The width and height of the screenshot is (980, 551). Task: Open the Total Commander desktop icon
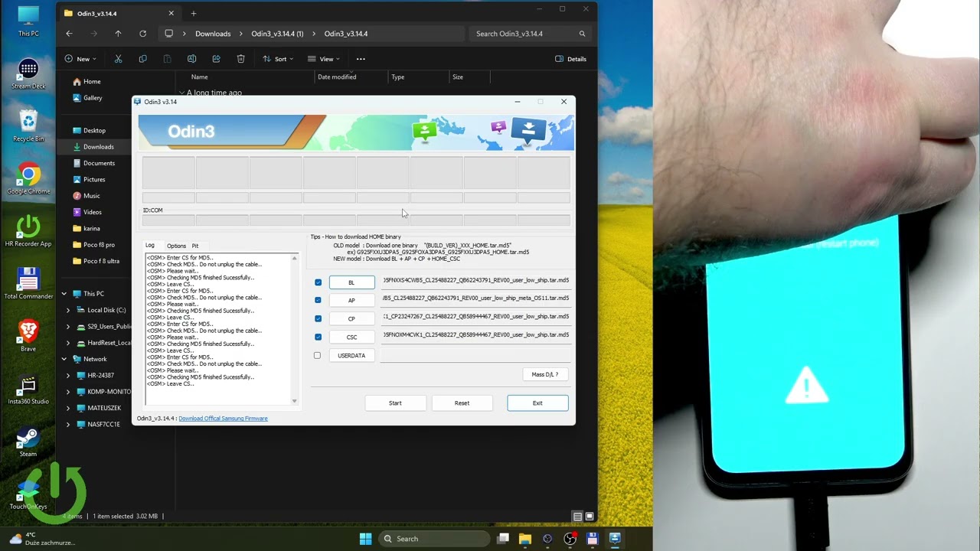pos(28,283)
